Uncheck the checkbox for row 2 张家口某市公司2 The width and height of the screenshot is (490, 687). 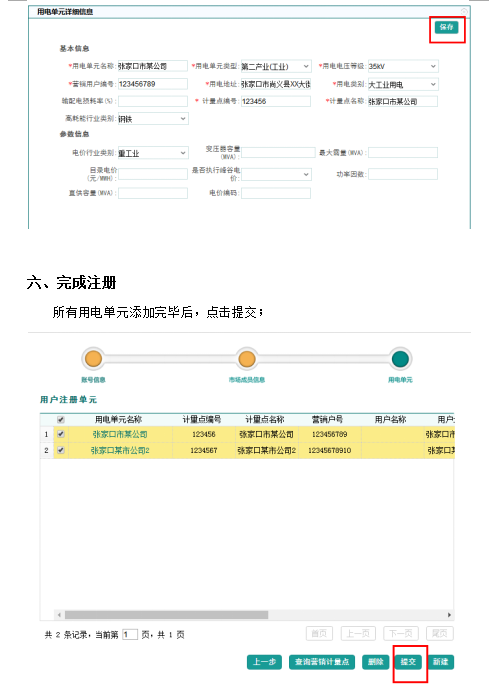61,450
